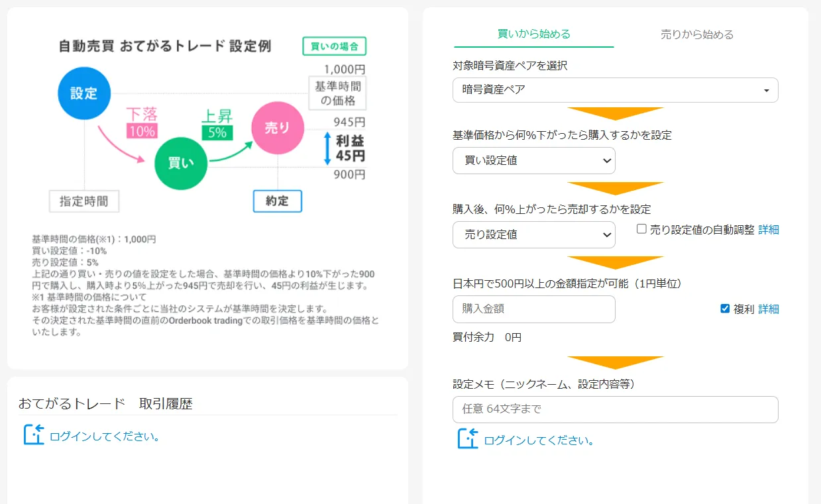
Task: Switch to the 売りから始める tab
Action: 697,34
